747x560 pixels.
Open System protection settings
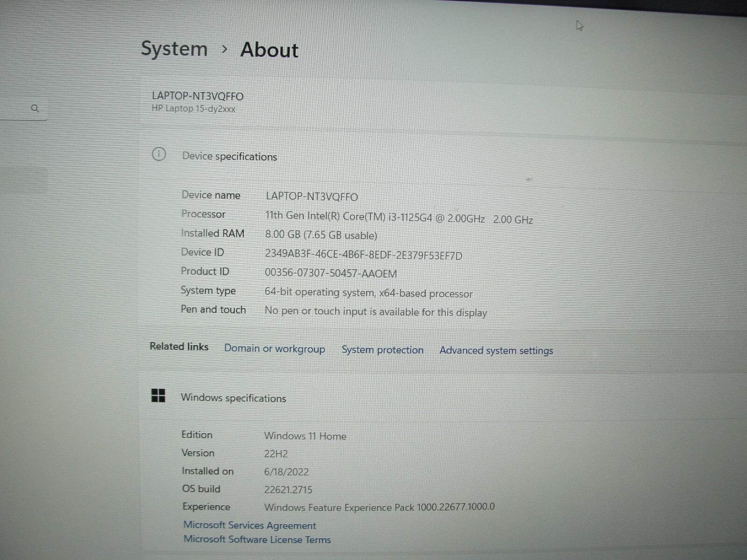[382, 350]
